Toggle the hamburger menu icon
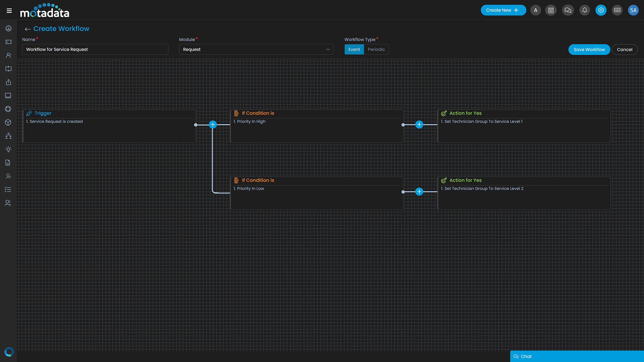644x362 pixels. click(x=9, y=10)
